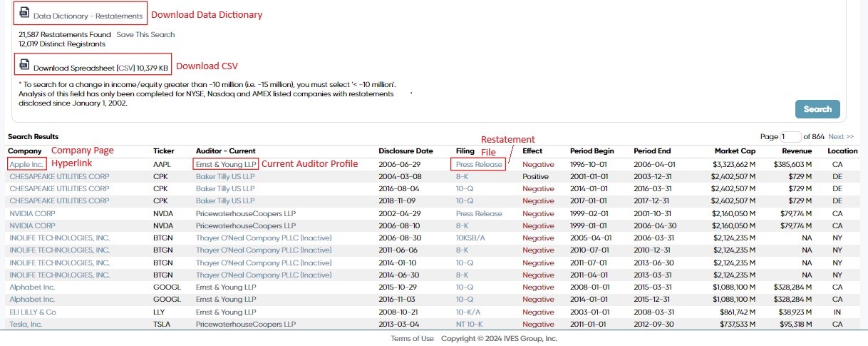Click the Download Spreadsheet file icon
The width and height of the screenshot is (868, 346).
25,65
